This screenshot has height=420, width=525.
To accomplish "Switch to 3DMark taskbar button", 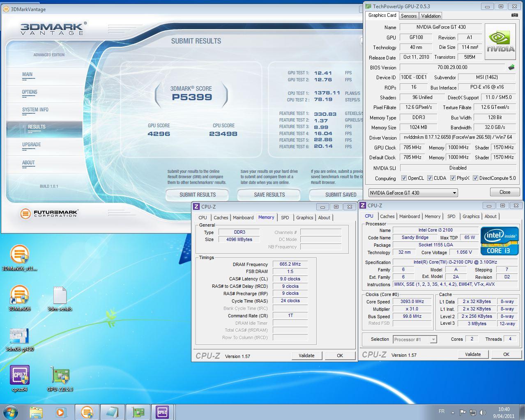I will [87, 412].
